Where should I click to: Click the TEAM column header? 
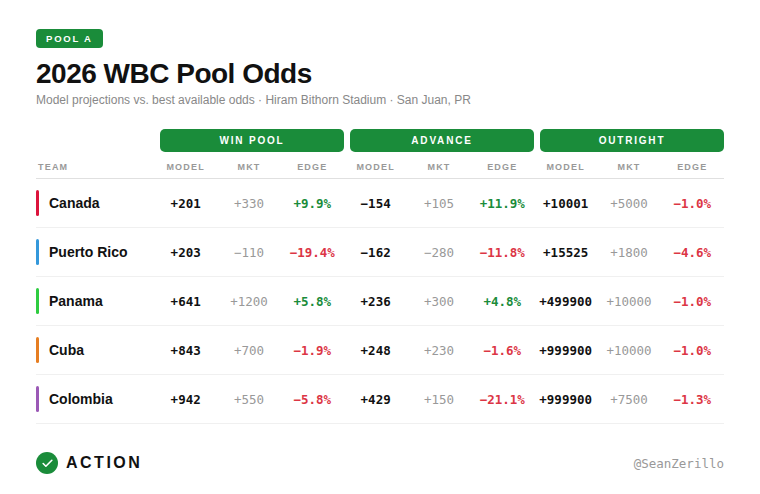click(x=53, y=167)
